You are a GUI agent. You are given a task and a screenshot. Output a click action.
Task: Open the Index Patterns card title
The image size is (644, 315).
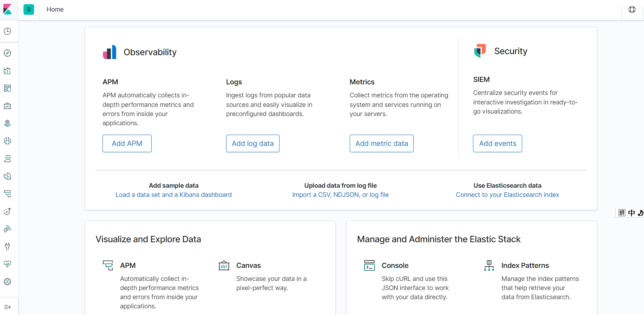525,265
